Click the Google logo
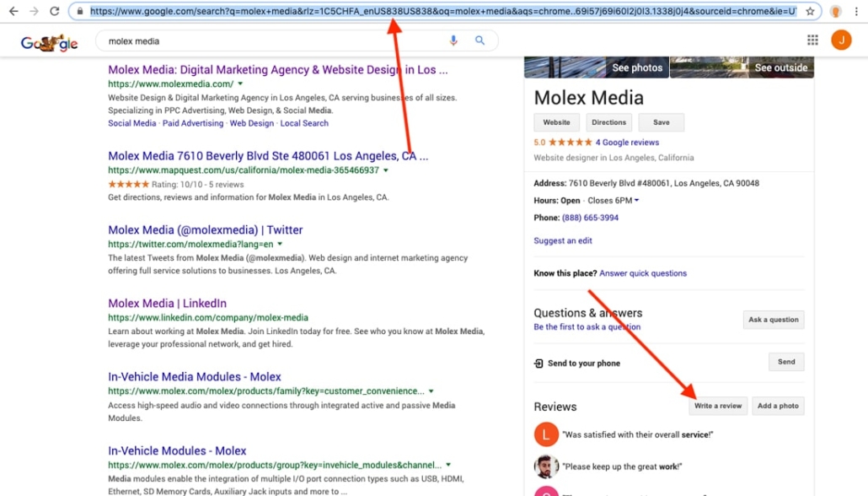This screenshot has height=496, width=868. click(49, 42)
